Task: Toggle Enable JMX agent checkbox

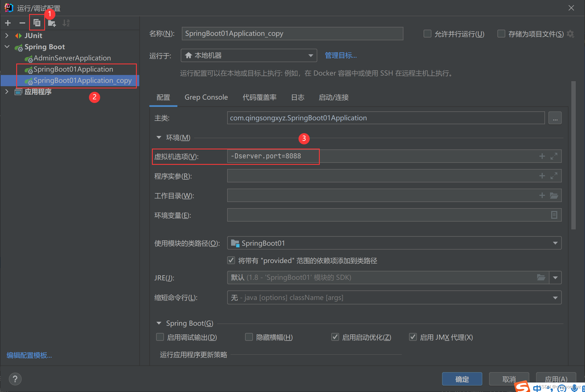Action: (x=413, y=337)
